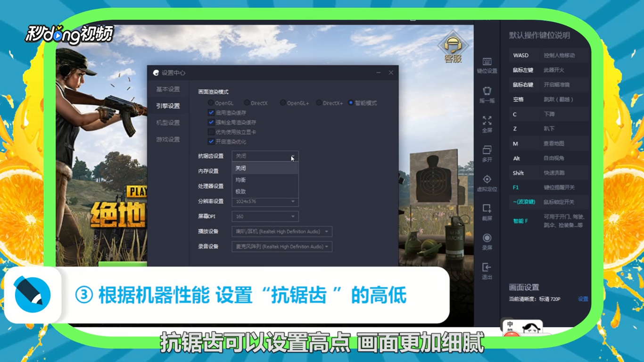Click the Alt 自由视角 key row
The image size is (644, 362).
tap(549, 158)
